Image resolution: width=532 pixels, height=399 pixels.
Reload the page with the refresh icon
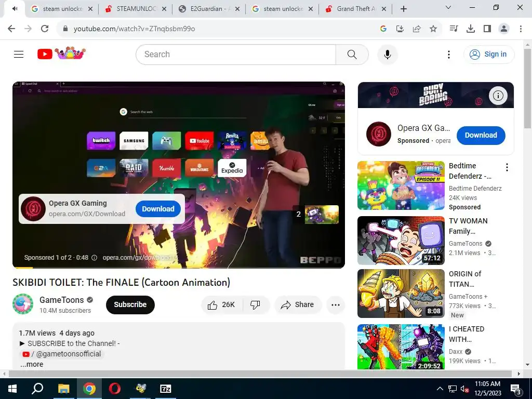pos(45,29)
